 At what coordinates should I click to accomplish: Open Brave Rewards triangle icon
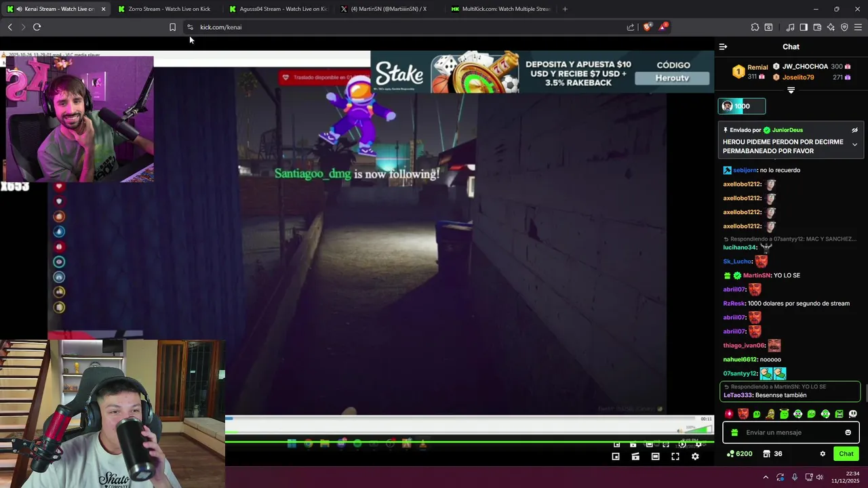pyautogui.click(x=663, y=27)
